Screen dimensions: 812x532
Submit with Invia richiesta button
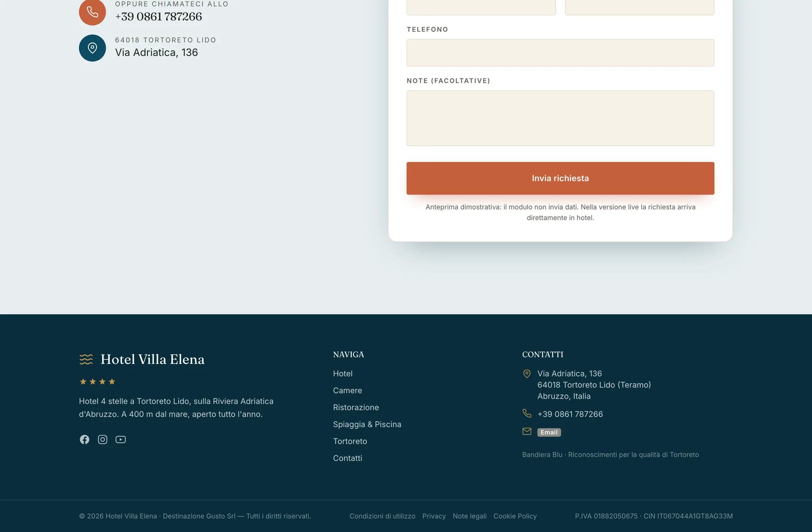pyautogui.click(x=560, y=178)
